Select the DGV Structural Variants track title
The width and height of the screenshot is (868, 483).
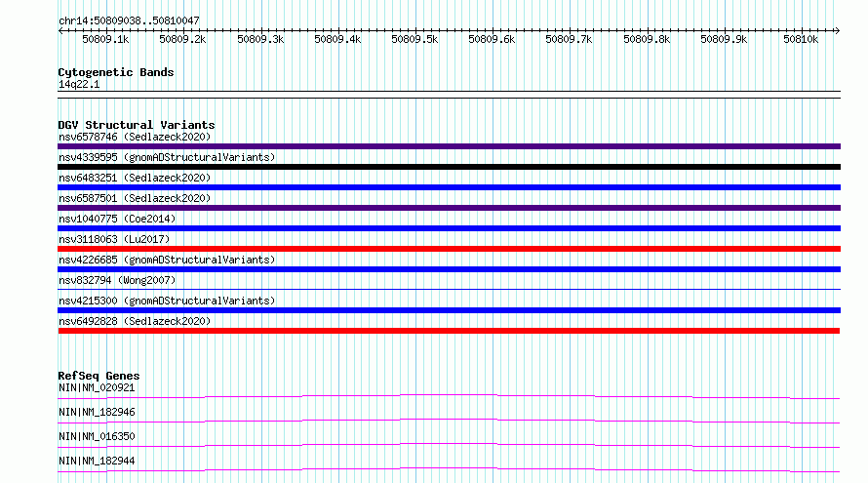pyautogui.click(x=137, y=125)
